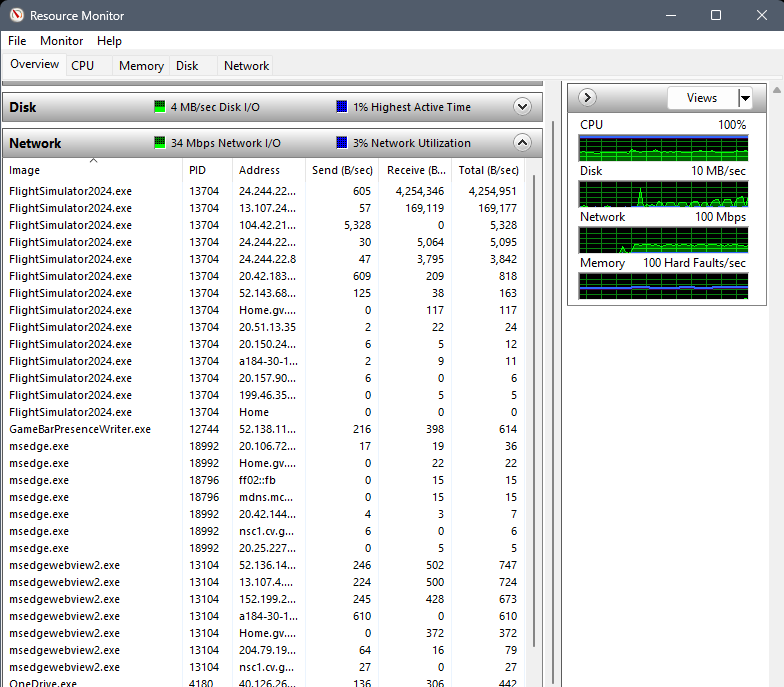Click the Network list vertical scrollbar
The image size is (784, 687).
pos(533,400)
